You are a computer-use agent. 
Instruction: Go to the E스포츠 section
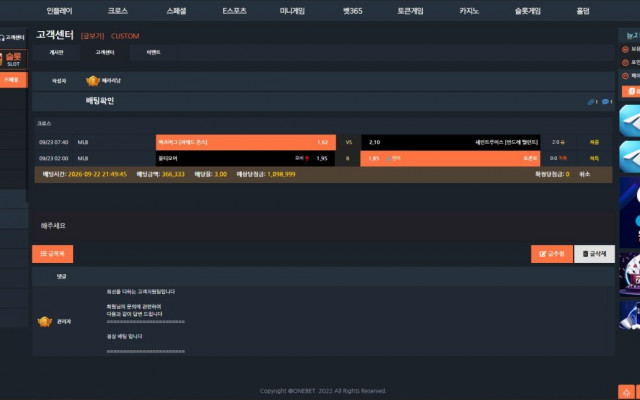coord(234,11)
